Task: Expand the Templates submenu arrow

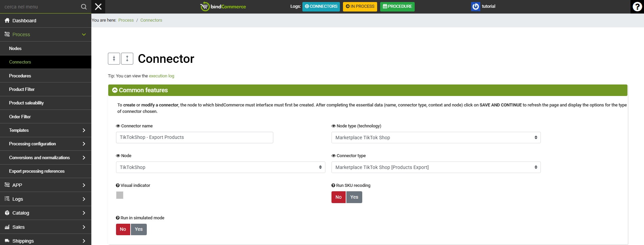Action: (84, 130)
